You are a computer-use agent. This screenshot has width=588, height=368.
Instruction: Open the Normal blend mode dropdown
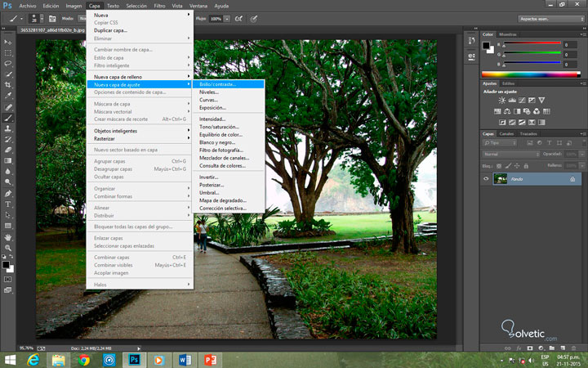tap(510, 154)
